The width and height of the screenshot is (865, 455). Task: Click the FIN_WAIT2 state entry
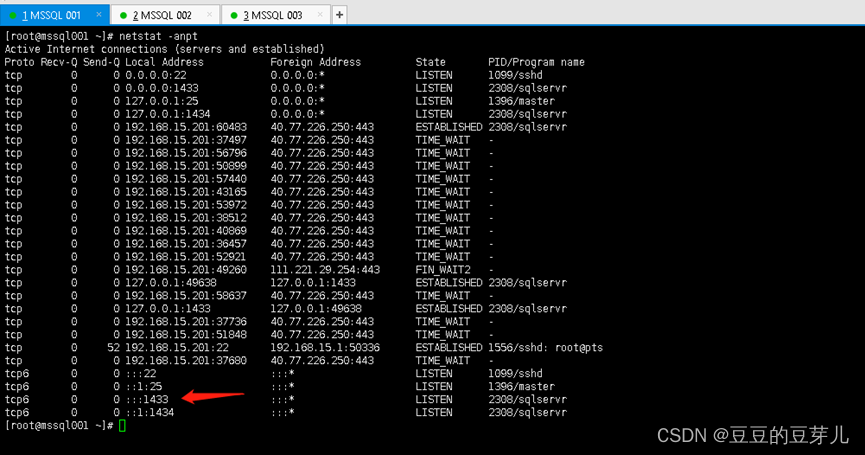click(443, 270)
